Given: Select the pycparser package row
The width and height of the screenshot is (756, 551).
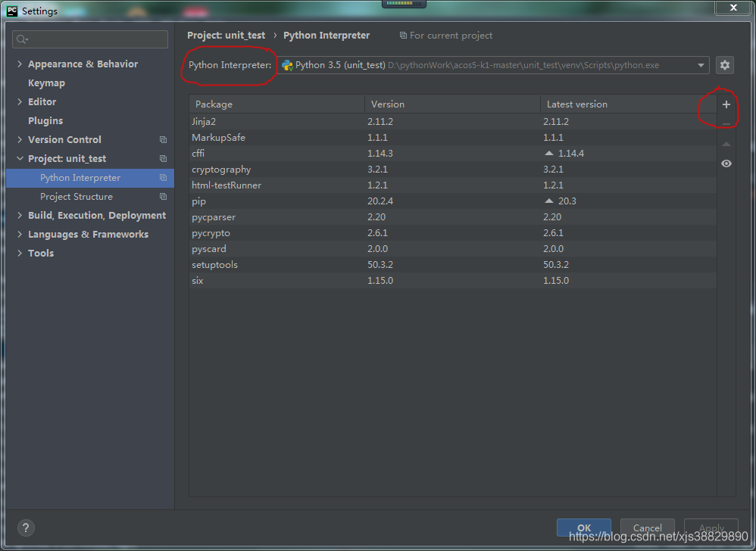Looking at the screenshot, I should (x=453, y=216).
